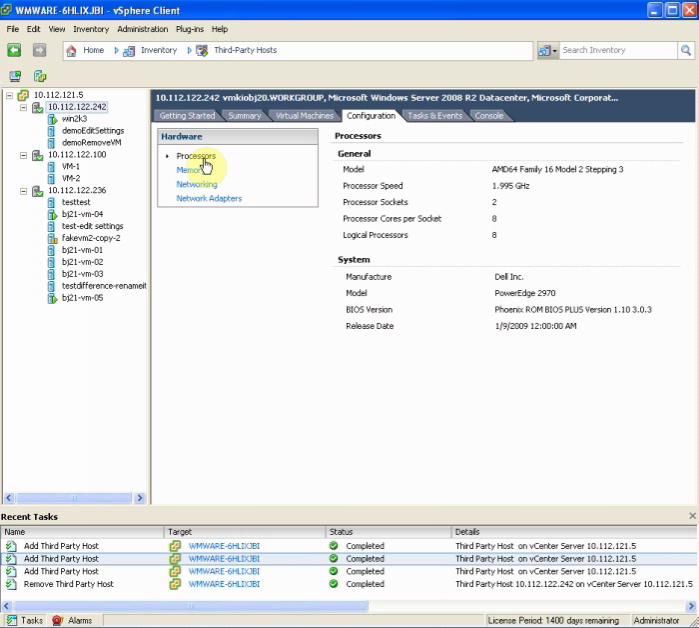Click arrow between Home and Inventory breadcrumb

point(116,50)
